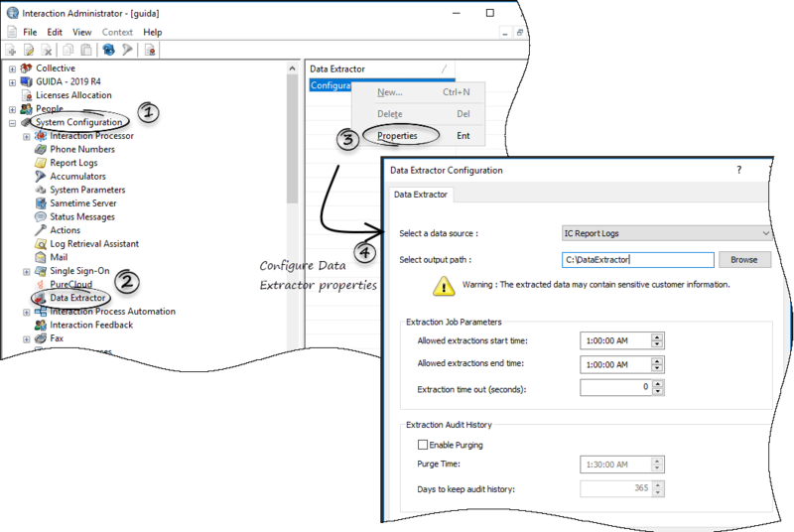This screenshot has height=532, width=794.
Task: Increase the extraction time out value
Action: (657, 383)
